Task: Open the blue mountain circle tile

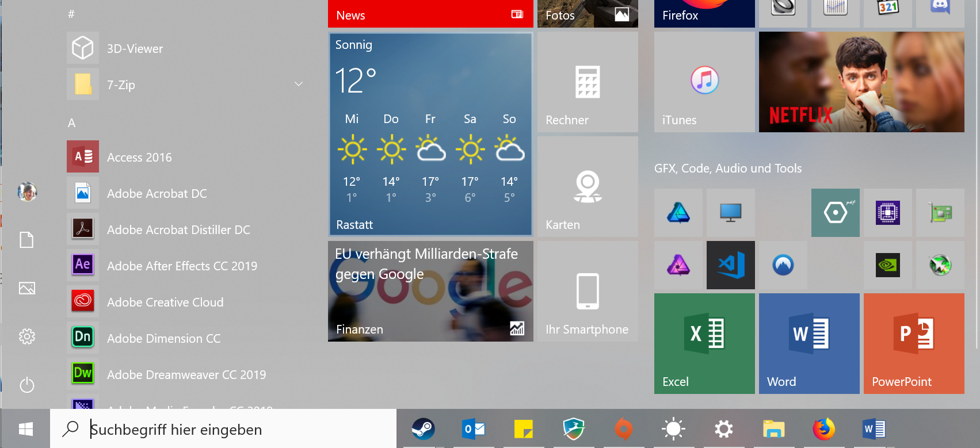Action: coord(783,265)
